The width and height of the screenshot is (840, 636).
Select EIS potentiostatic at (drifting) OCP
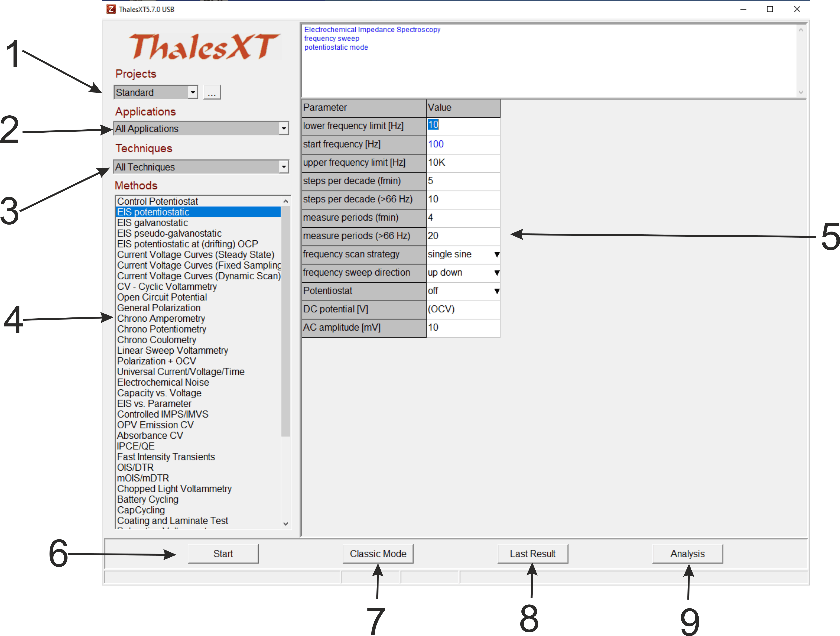tap(198, 244)
